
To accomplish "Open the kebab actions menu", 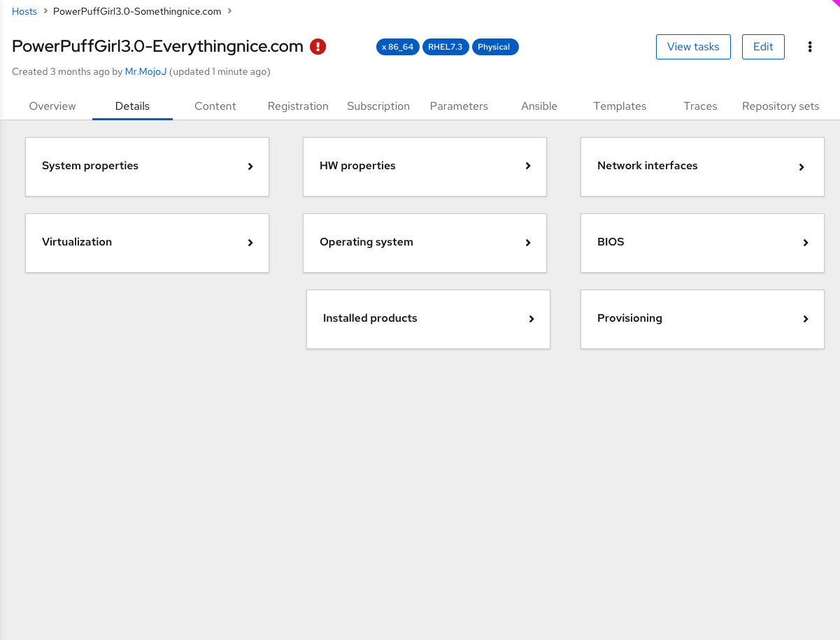I will 810,47.
